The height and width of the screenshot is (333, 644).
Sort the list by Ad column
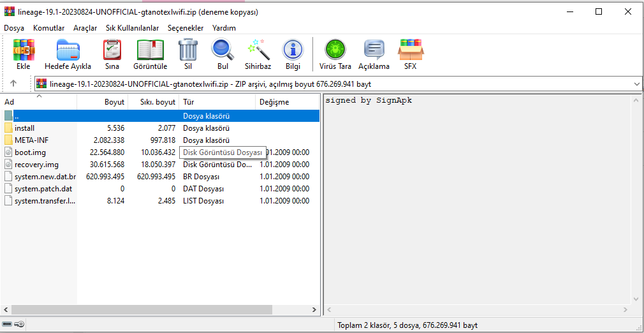click(40, 102)
